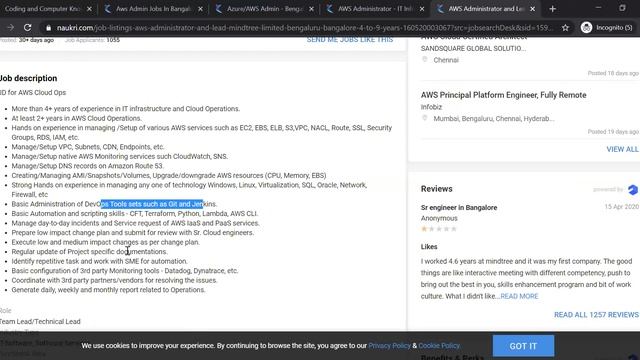This screenshot has height=360, width=640.
Task: Click the Job Applicants 1055 count
Action: click(x=92, y=40)
